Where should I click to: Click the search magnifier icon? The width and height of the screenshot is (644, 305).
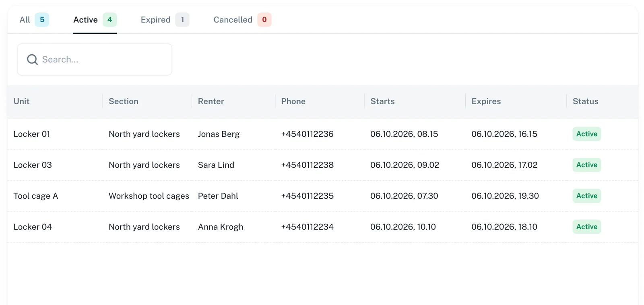pos(32,60)
